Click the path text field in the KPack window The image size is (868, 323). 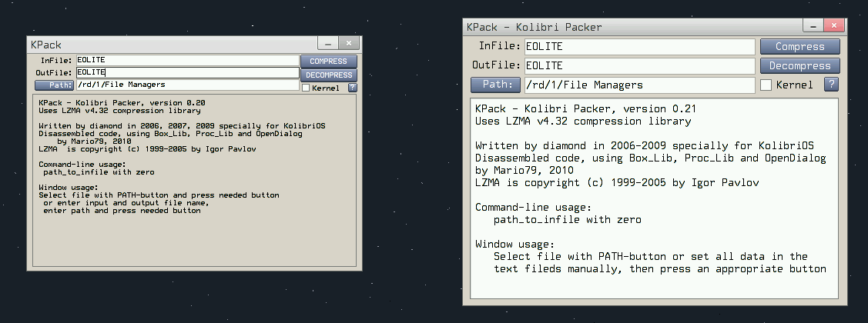pos(187,85)
